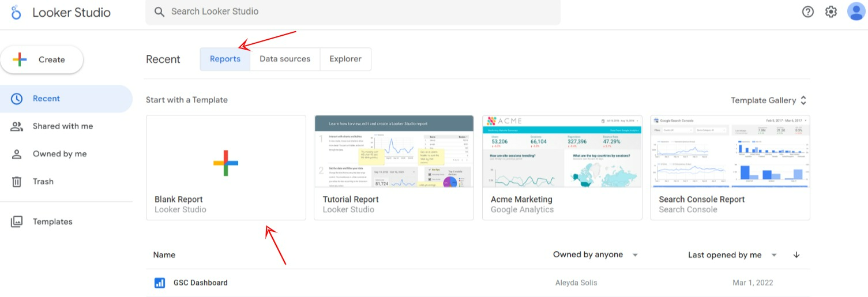
Task: Expand the Template Gallery
Action: [x=769, y=100]
